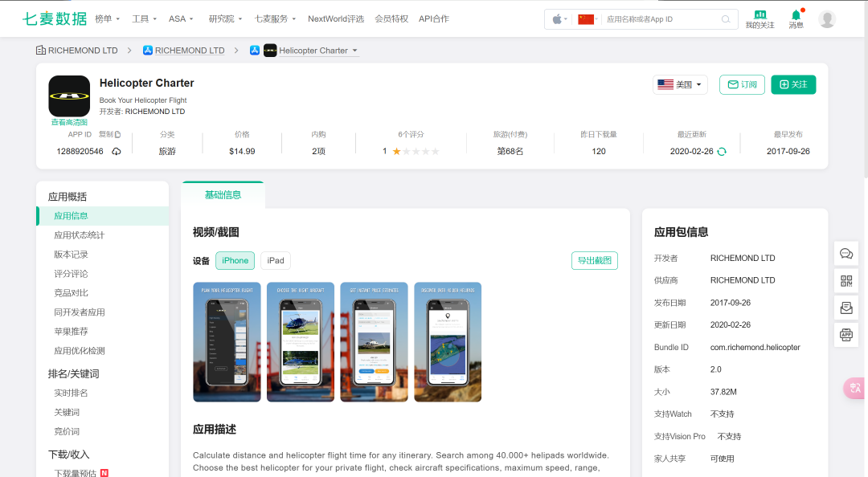
Task: Focus the app name or App ID search field
Action: coord(662,19)
